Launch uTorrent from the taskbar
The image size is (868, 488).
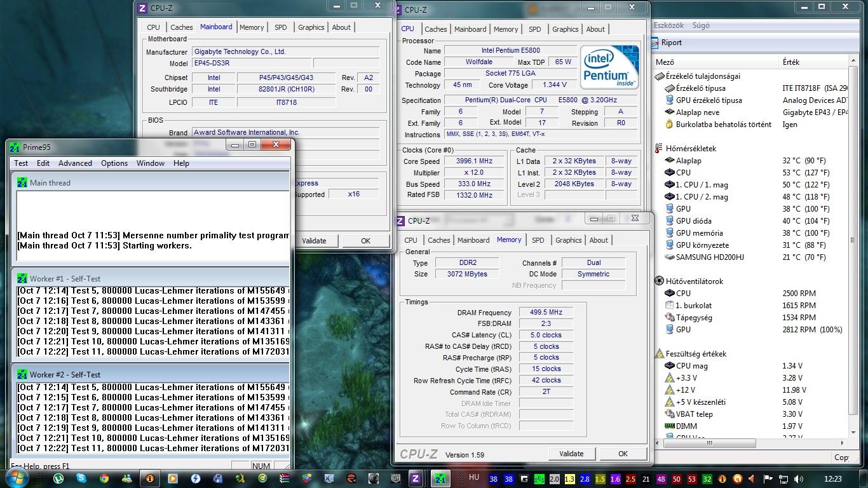pyautogui.click(x=58, y=478)
